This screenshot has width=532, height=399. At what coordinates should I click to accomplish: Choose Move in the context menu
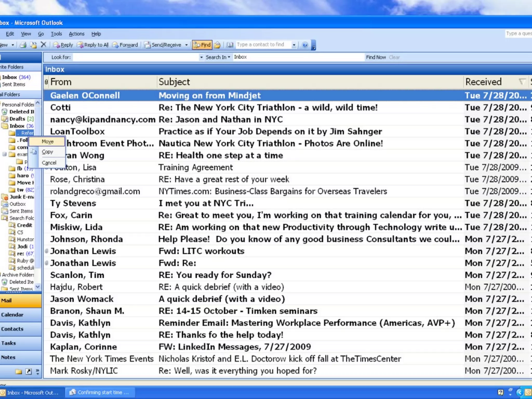(x=47, y=142)
